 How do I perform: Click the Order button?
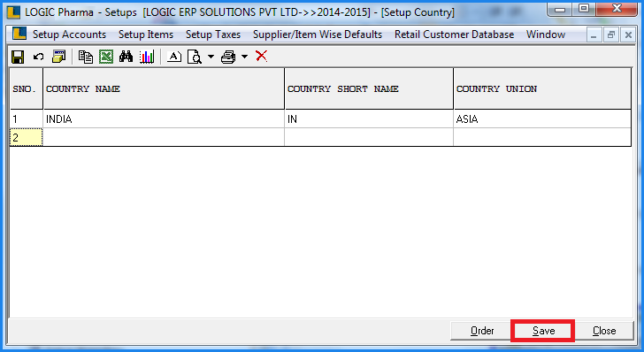pos(482,331)
